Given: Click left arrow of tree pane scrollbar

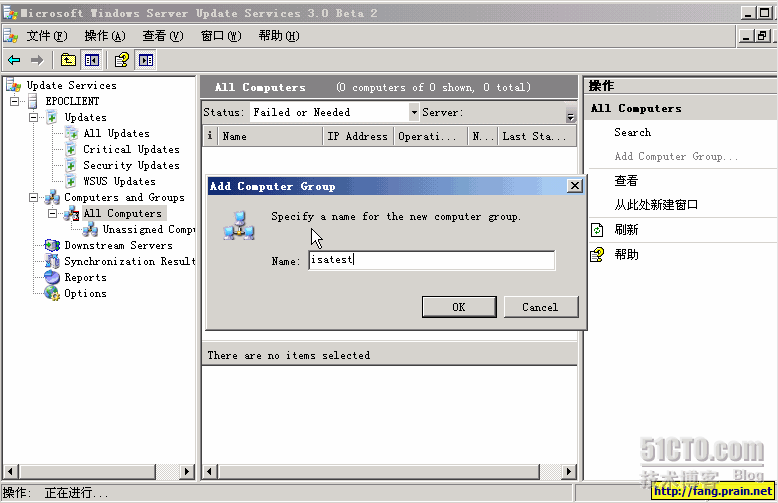Looking at the screenshot, I should click(11, 471).
